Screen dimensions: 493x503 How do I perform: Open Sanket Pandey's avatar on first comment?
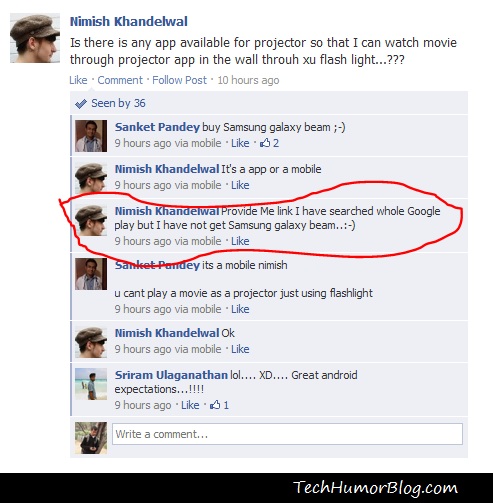91,136
